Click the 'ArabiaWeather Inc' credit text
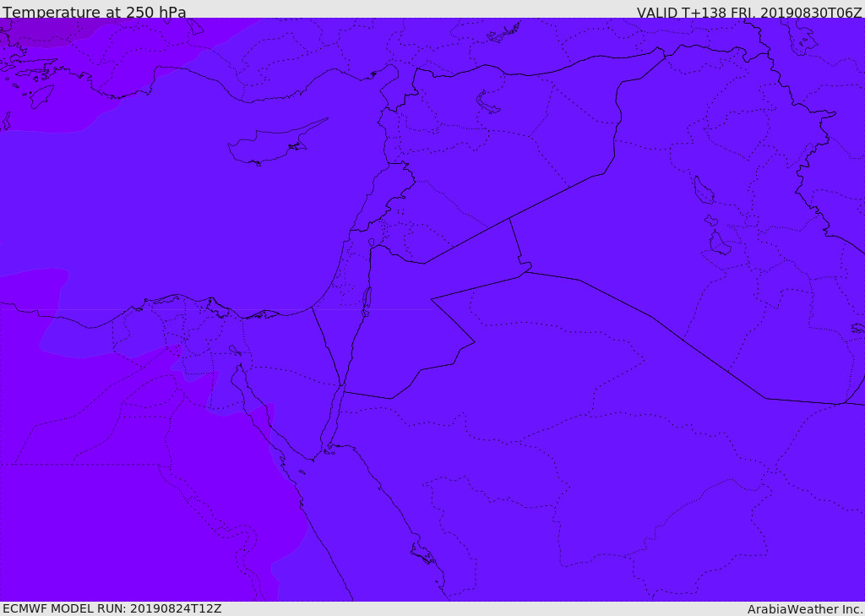The image size is (865, 616). click(804, 609)
